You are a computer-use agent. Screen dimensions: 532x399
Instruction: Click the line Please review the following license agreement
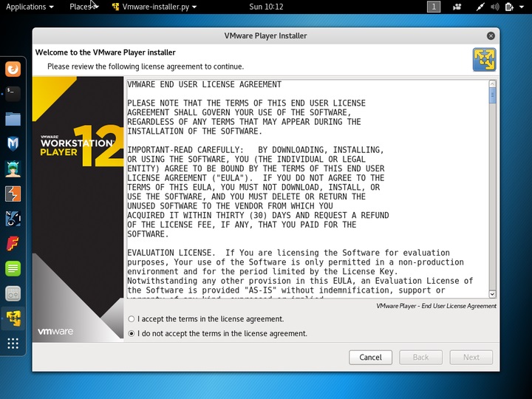point(146,66)
